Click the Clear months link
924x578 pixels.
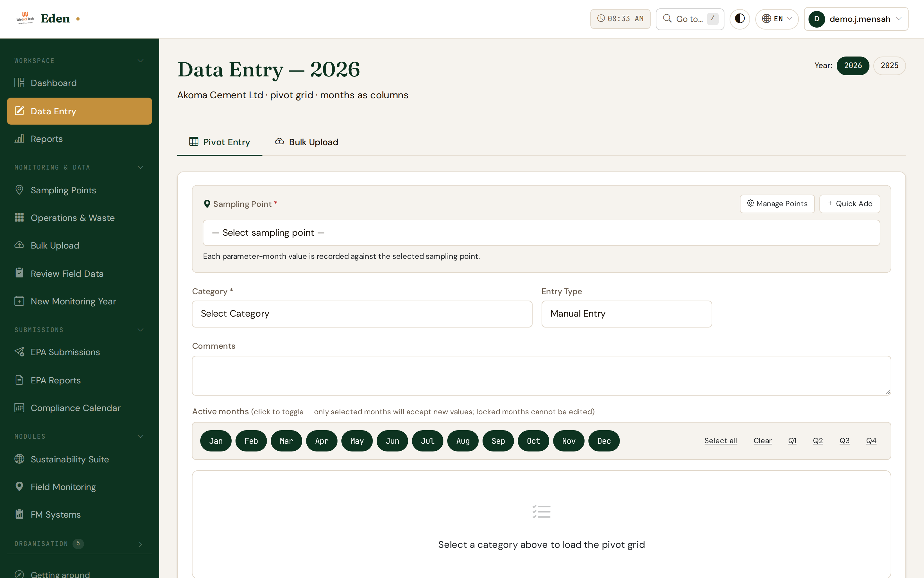(763, 441)
